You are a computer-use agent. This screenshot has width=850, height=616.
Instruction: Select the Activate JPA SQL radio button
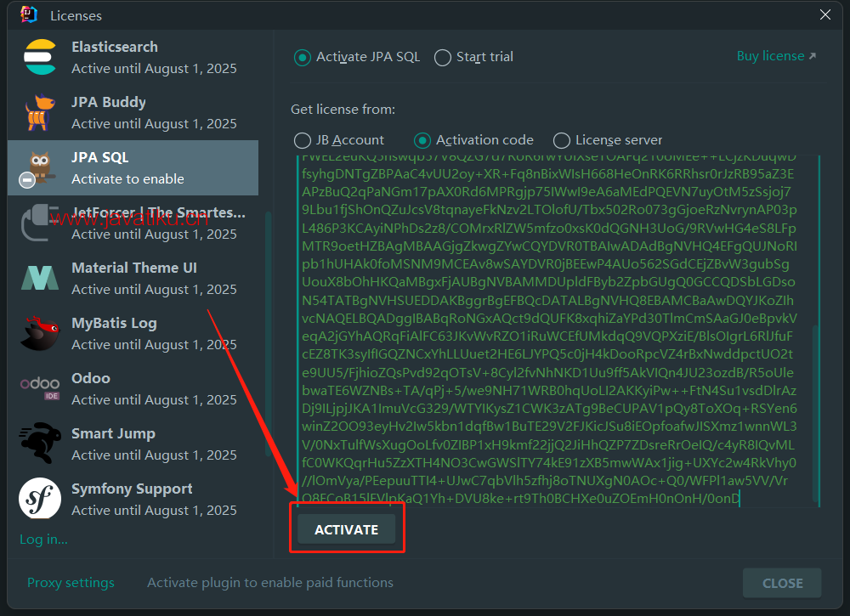[302, 58]
